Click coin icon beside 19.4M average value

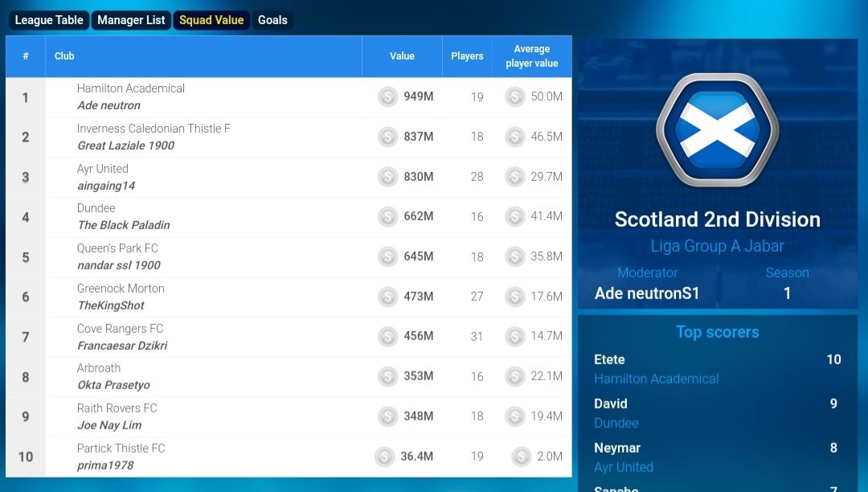tap(515, 416)
